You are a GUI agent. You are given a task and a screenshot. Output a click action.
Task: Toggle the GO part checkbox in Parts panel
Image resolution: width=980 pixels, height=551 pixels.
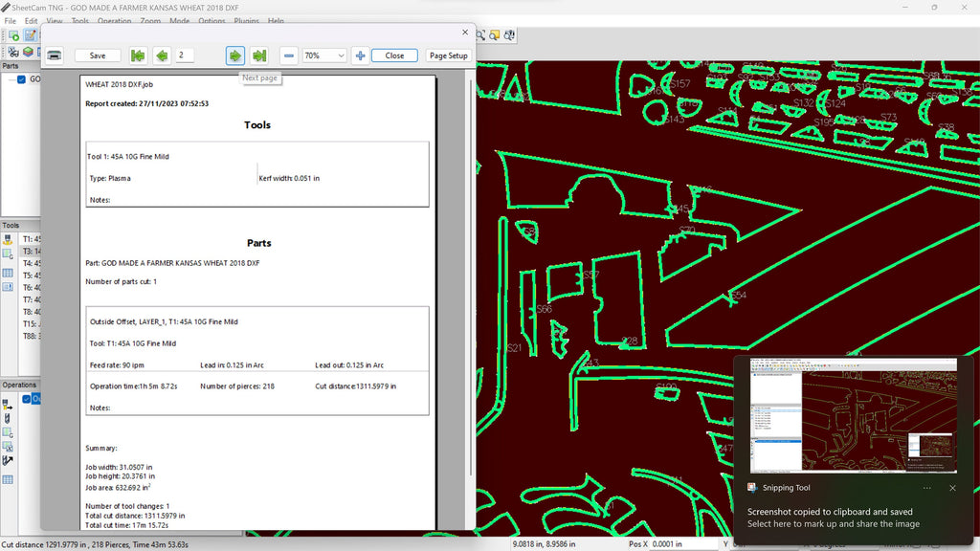point(21,79)
